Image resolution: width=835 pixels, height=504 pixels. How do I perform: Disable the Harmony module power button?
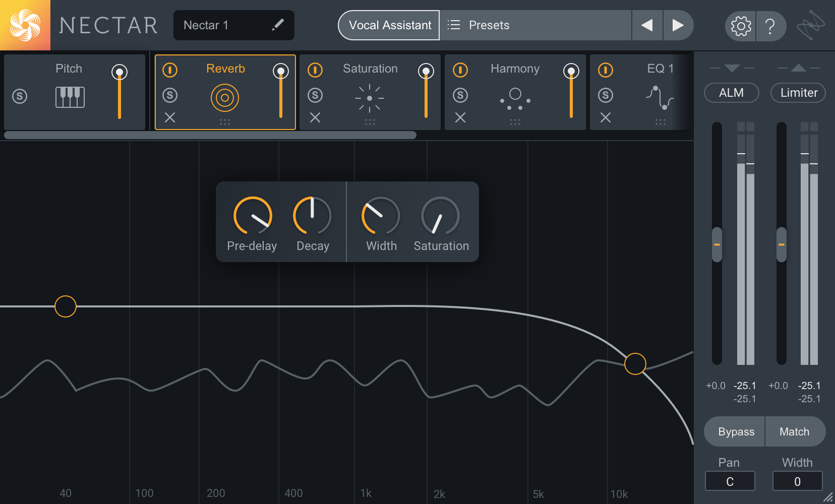pos(460,70)
